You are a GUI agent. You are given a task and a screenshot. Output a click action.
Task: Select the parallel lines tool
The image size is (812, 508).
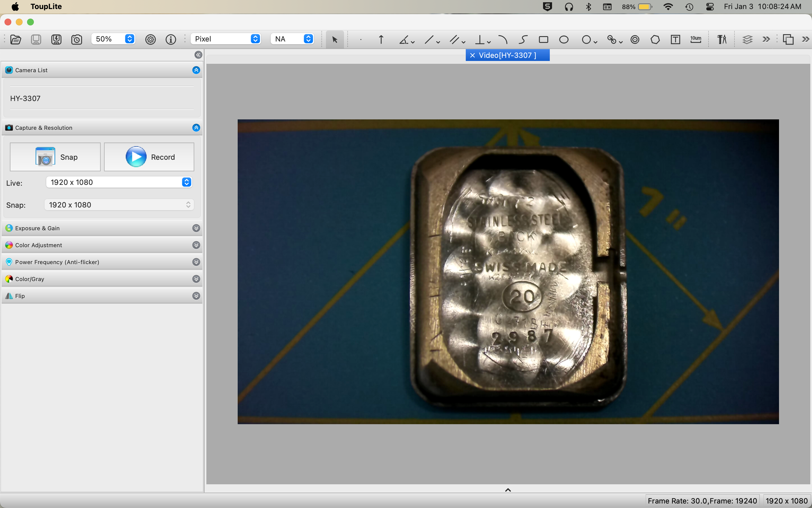454,39
